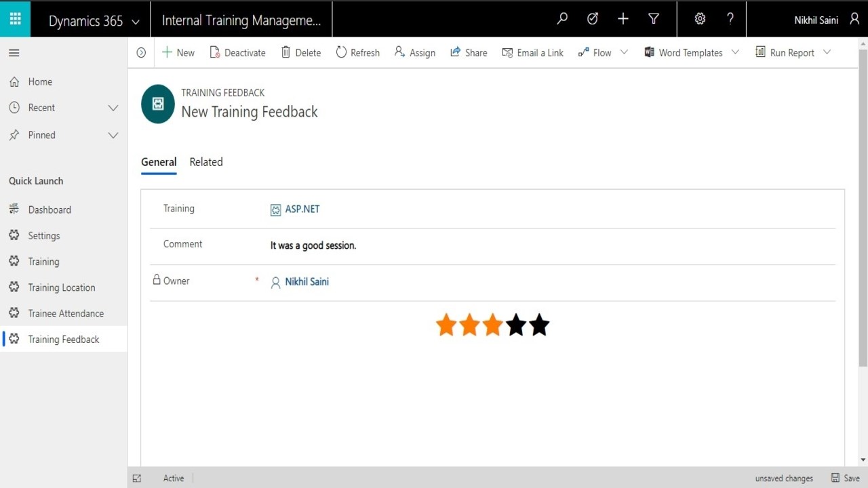The image size is (868, 488).
Task: Open the Nikhil Saini owner link
Action: coord(307,282)
